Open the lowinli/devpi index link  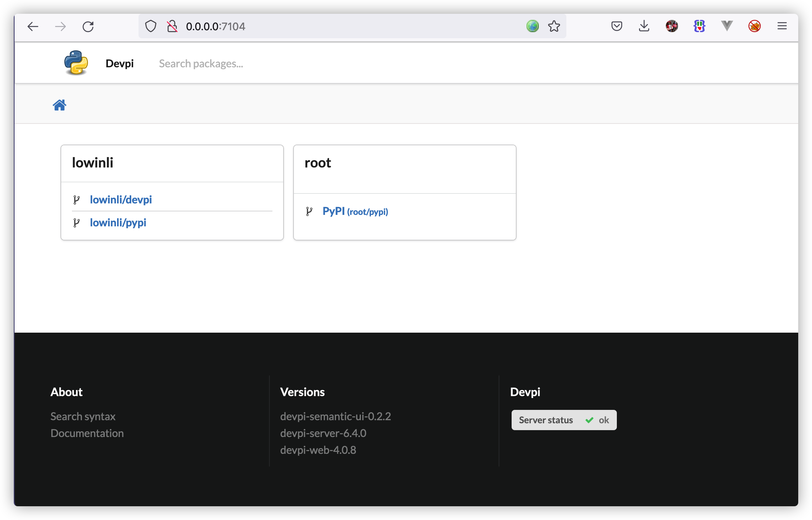click(x=121, y=200)
